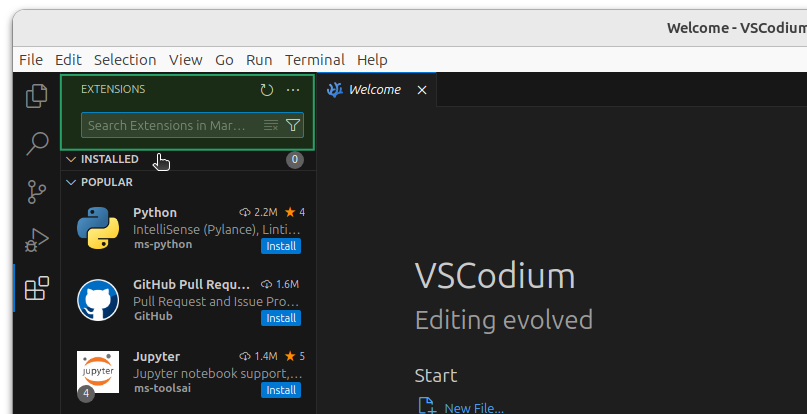Select the GitHub Pull Requ... extension title
Image resolution: width=807 pixels, height=414 pixels.
pyautogui.click(x=191, y=284)
